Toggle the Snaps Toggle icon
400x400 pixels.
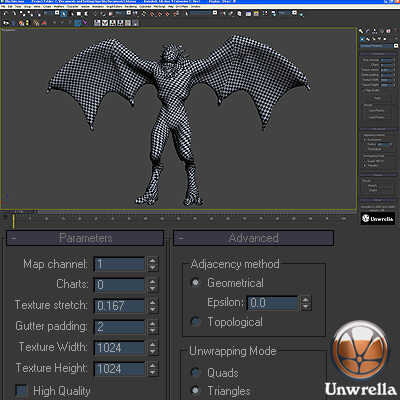(152, 14)
